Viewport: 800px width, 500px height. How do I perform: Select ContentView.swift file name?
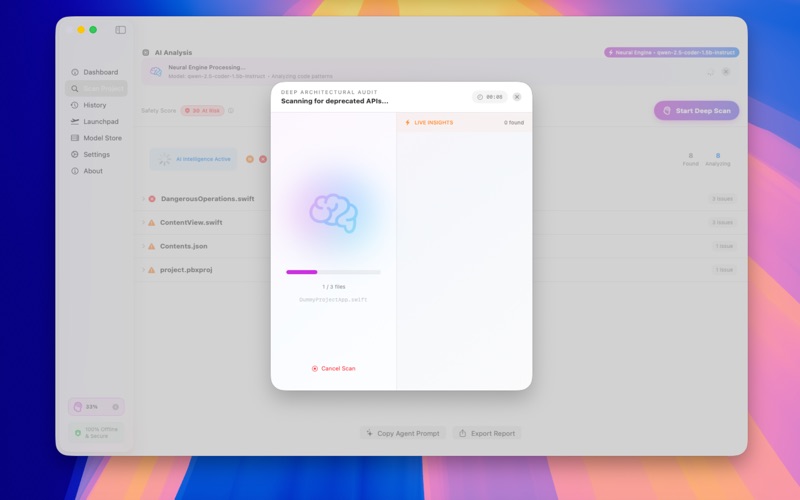coord(191,222)
